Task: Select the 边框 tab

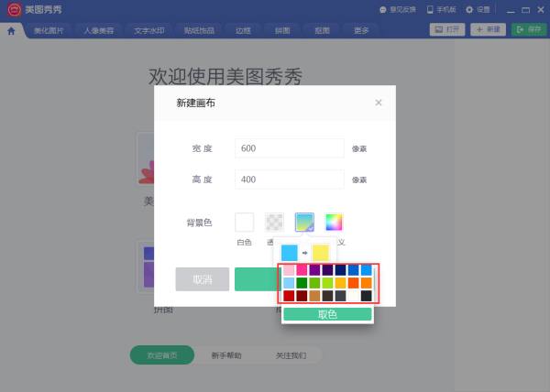Action: 243,31
